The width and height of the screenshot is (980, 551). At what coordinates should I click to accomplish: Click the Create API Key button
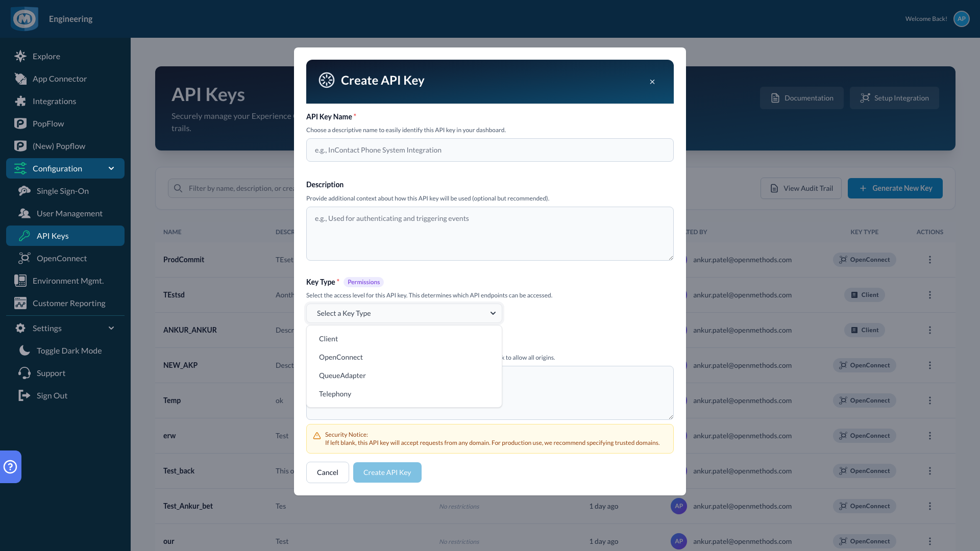click(x=387, y=472)
